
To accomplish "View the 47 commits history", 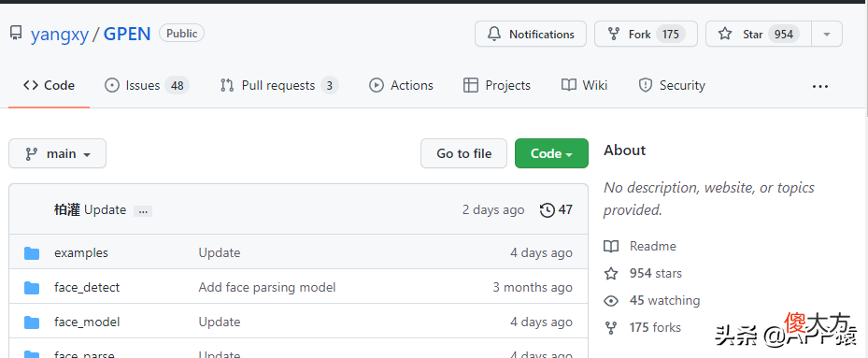I will tap(556, 210).
